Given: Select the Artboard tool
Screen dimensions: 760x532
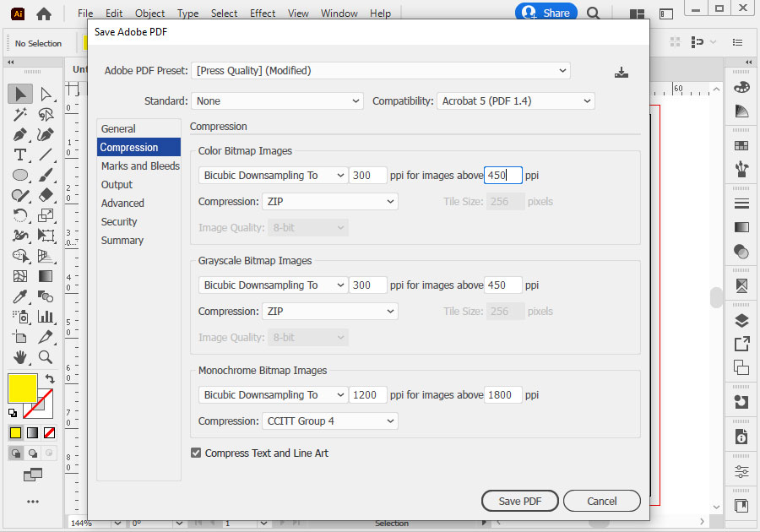Looking at the screenshot, I should 20,337.
